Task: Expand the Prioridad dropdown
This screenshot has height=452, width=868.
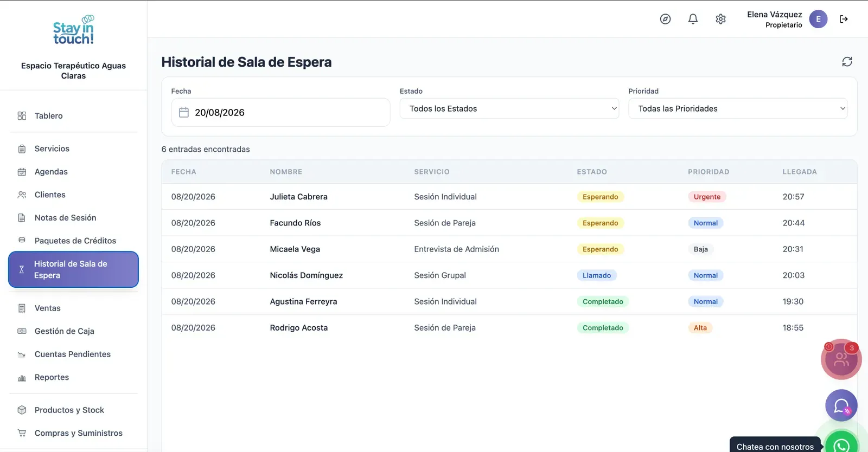Action: pyautogui.click(x=738, y=108)
